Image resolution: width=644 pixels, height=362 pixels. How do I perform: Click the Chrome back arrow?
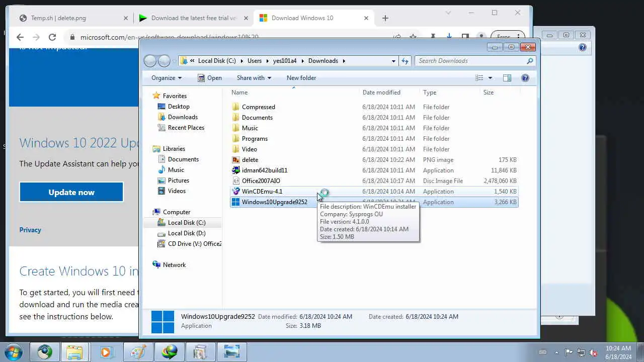click(20, 37)
